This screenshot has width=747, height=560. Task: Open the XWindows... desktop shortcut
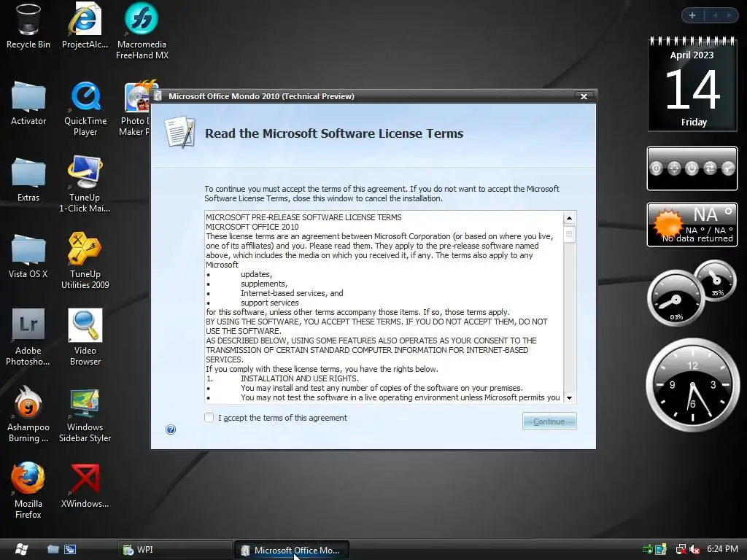[85, 486]
